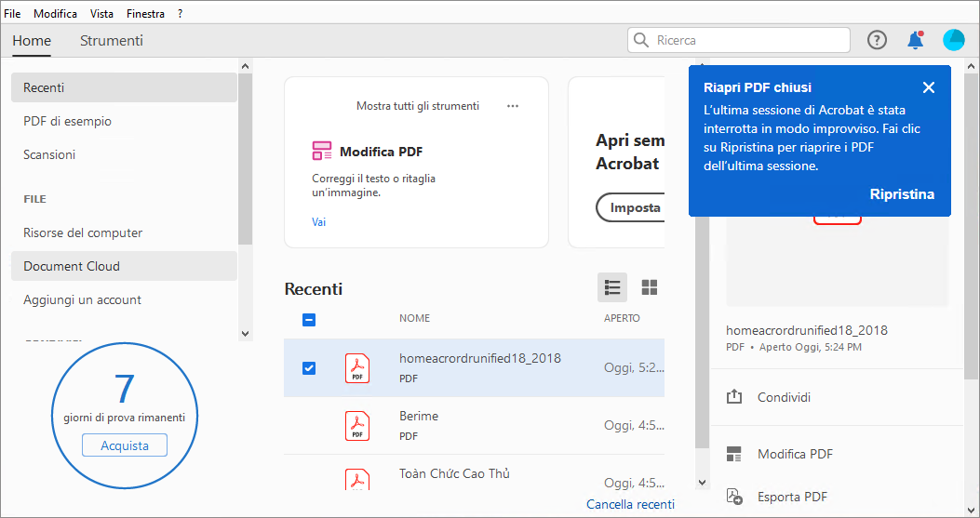Open the Help question mark icon
The image size is (980, 518).
pyautogui.click(x=877, y=40)
